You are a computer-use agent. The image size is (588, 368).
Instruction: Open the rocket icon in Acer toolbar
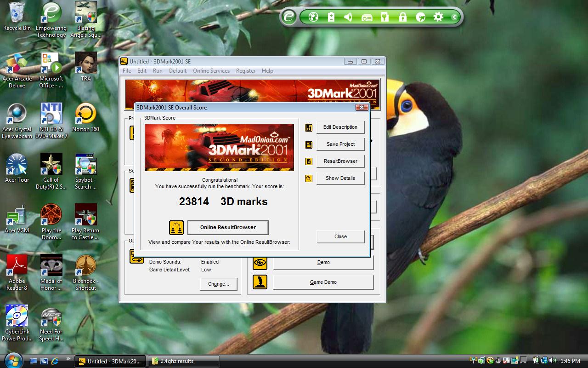pyautogui.click(x=420, y=17)
